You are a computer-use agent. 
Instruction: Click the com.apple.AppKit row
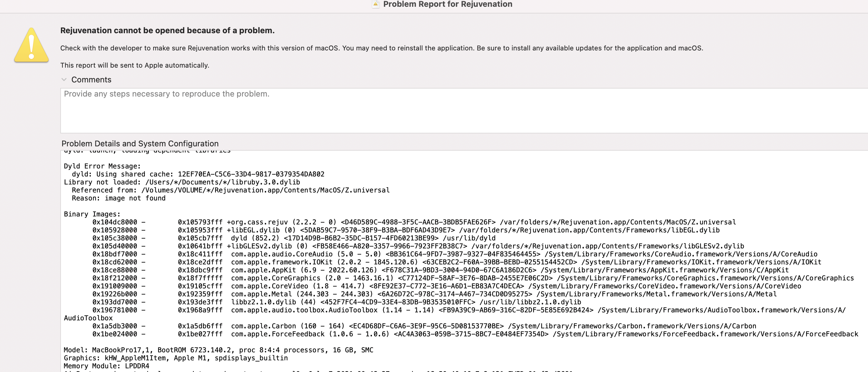441,270
